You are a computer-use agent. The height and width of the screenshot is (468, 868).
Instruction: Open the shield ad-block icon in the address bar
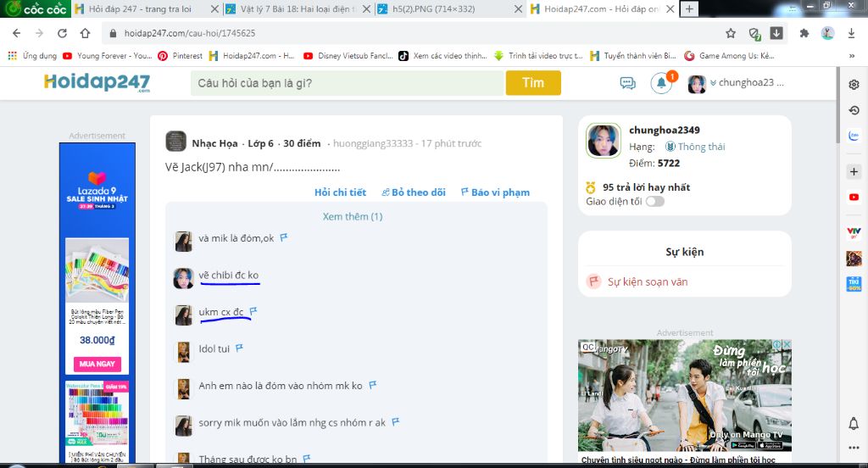pyautogui.click(x=754, y=34)
